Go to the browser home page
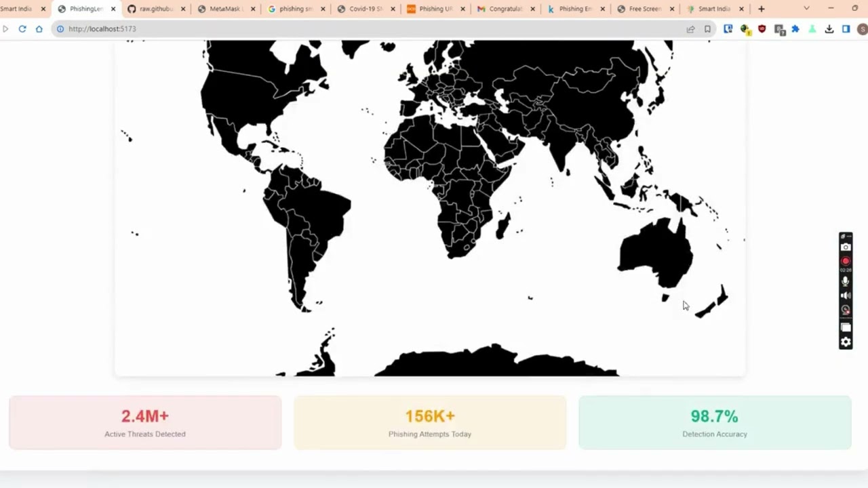Viewport: 868px width, 488px height. coord(39,29)
